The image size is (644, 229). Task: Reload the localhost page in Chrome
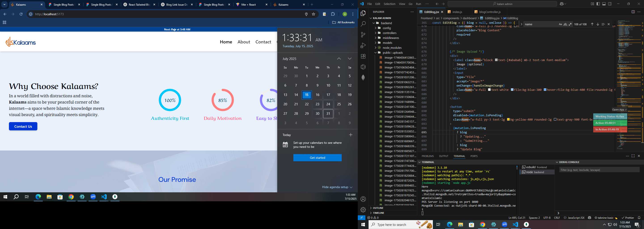21,14
